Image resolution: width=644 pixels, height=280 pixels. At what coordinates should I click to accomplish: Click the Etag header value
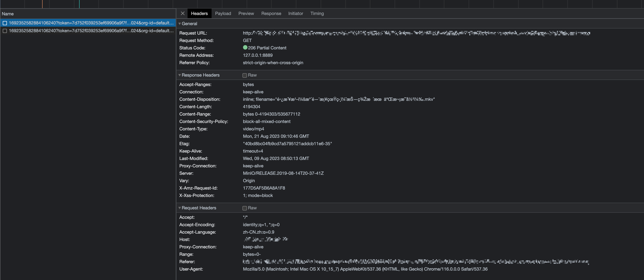pyautogui.click(x=287, y=144)
